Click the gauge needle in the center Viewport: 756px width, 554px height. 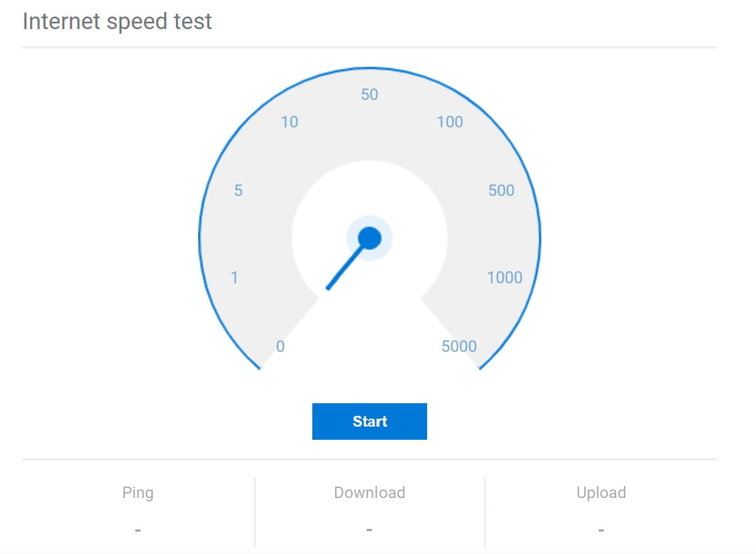[348, 263]
